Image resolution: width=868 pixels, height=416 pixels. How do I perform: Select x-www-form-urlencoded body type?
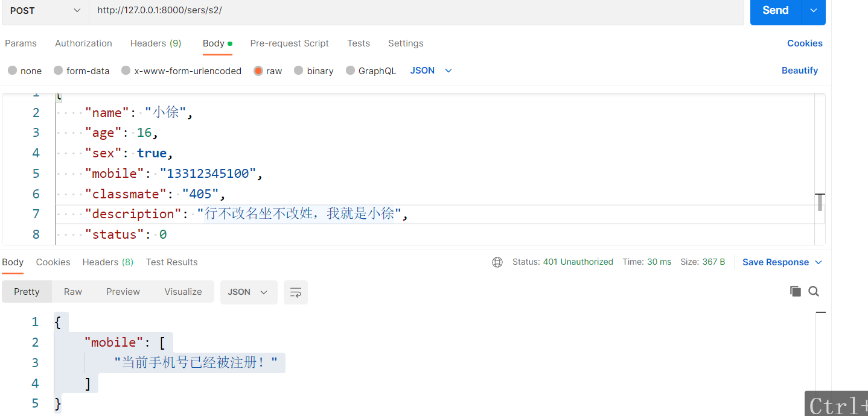pos(181,71)
